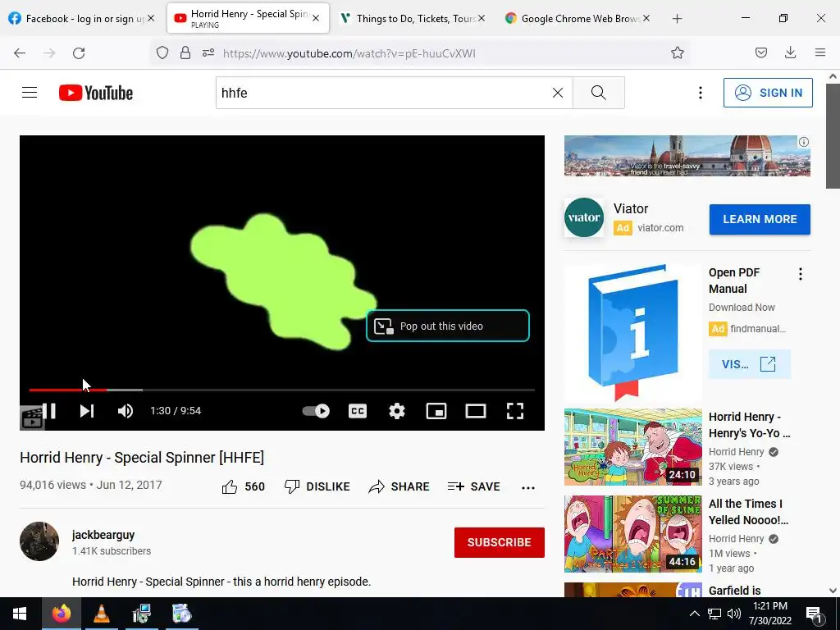This screenshot has height=630, width=840.
Task: Switch to theater mode
Action: [x=476, y=411]
